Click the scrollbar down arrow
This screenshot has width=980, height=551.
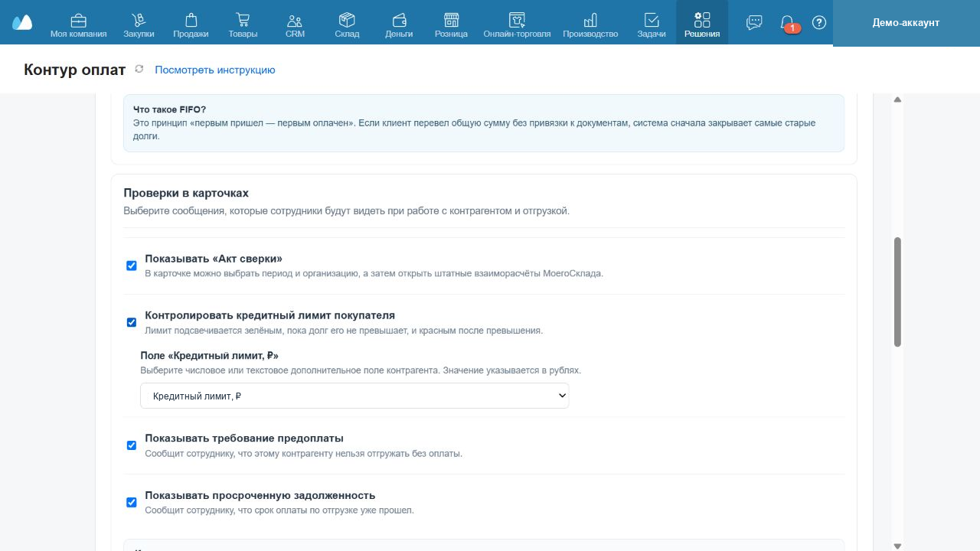(898, 546)
